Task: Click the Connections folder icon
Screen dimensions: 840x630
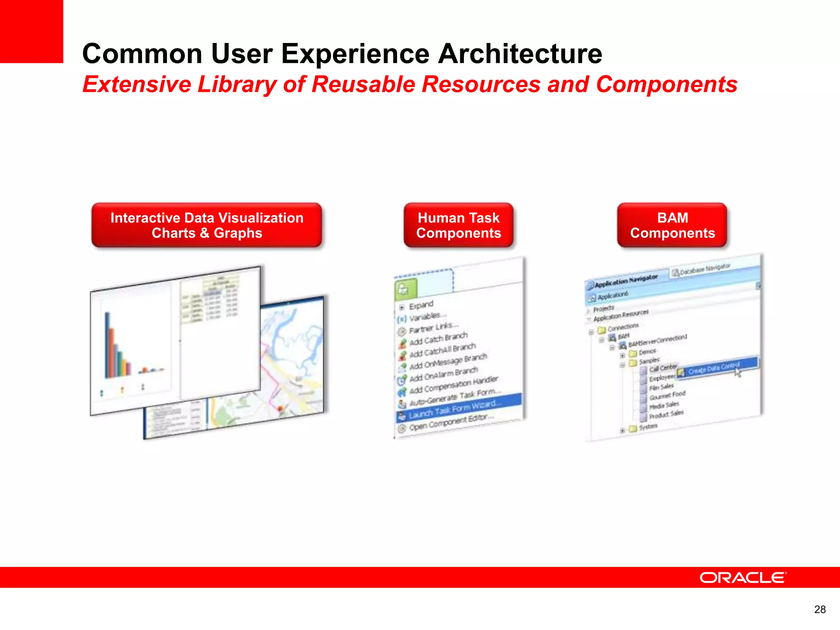Action: pyautogui.click(x=602, y=330)
